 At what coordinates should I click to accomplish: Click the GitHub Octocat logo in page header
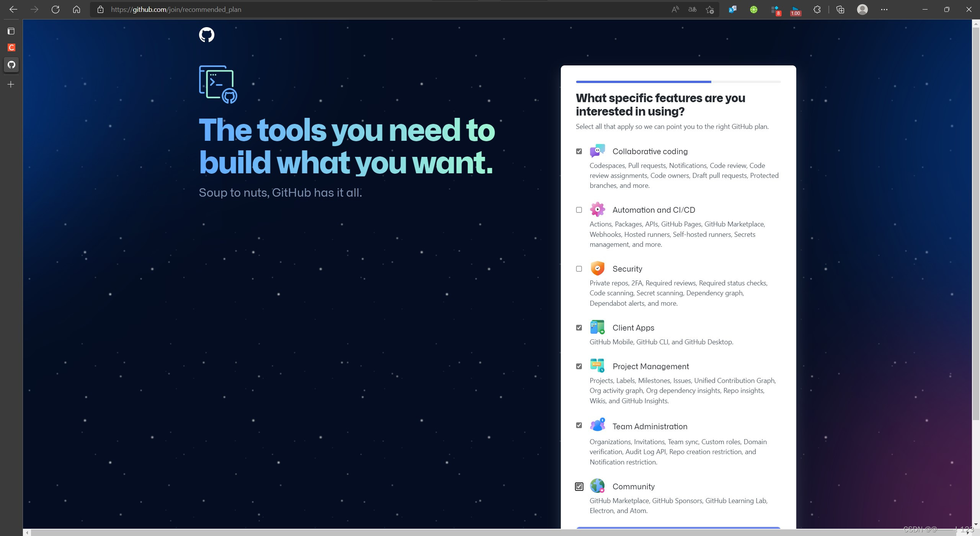pyautogui.click(x=206, y=35)
